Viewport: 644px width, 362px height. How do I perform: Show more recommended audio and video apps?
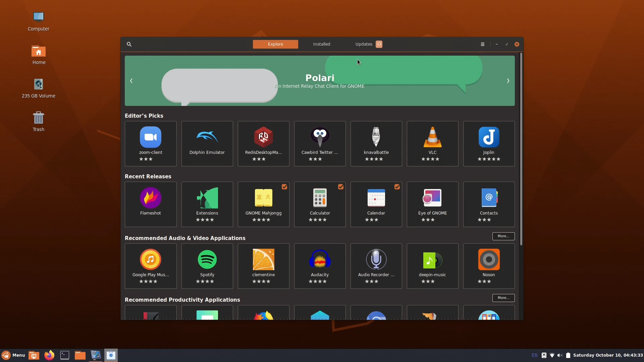tap(503, 236)
